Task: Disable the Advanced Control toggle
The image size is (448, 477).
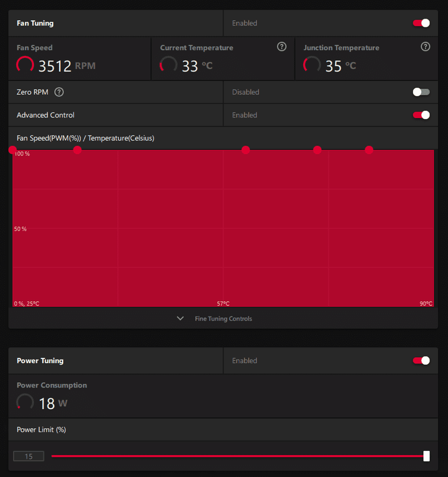Action: click(421, 115)
